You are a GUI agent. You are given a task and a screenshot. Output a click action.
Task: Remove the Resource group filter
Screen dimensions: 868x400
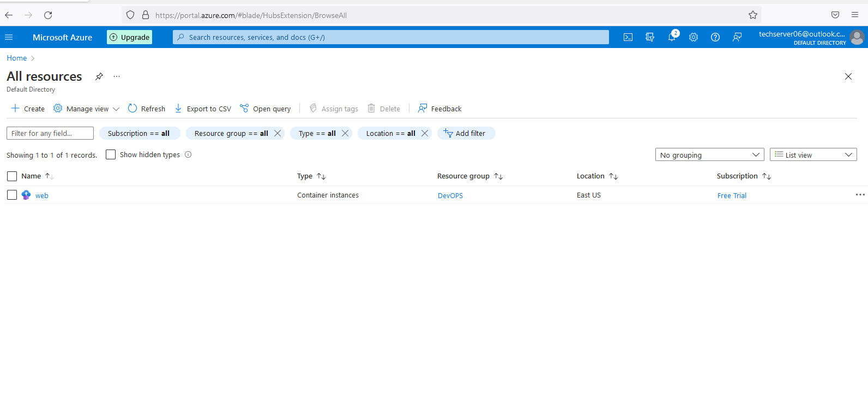[x=278, y=133]
